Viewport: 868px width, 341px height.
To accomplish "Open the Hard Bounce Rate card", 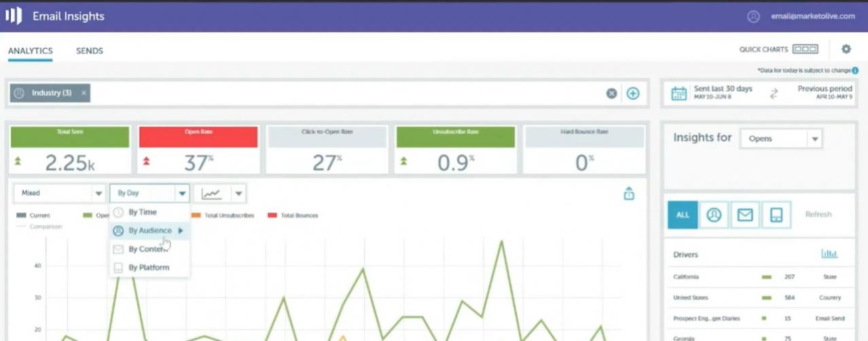I will [x=584, y=149].
